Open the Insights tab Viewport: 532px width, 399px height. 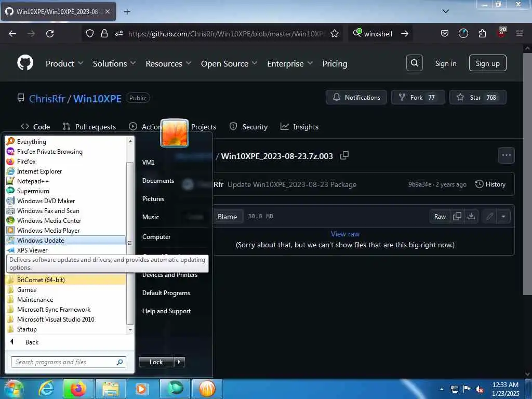click(x=299, y=127)
